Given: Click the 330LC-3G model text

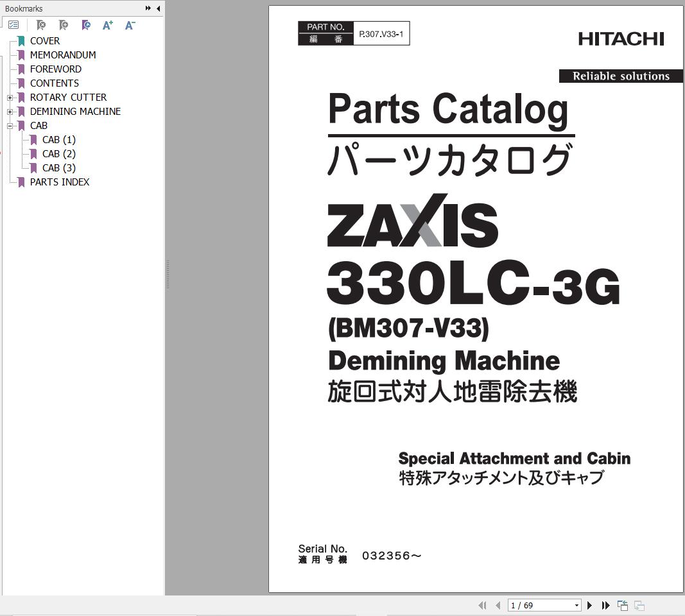Looking at the screenshot, I should click(x=473, y=282).
